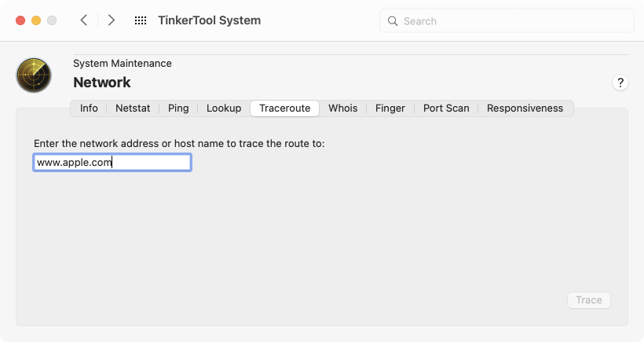
Task: Open the Port Scan tab
Action: pyautogui.click(x=446, y=108)
